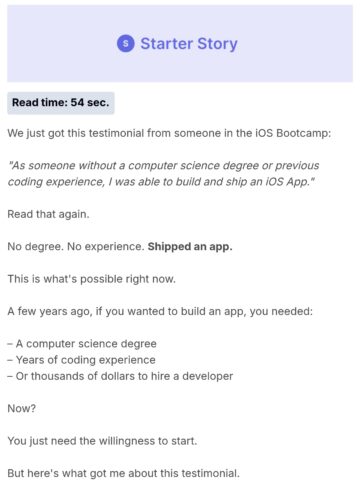Click the A computer science degree bullet
Screen dimensions: 360x480
82,344
